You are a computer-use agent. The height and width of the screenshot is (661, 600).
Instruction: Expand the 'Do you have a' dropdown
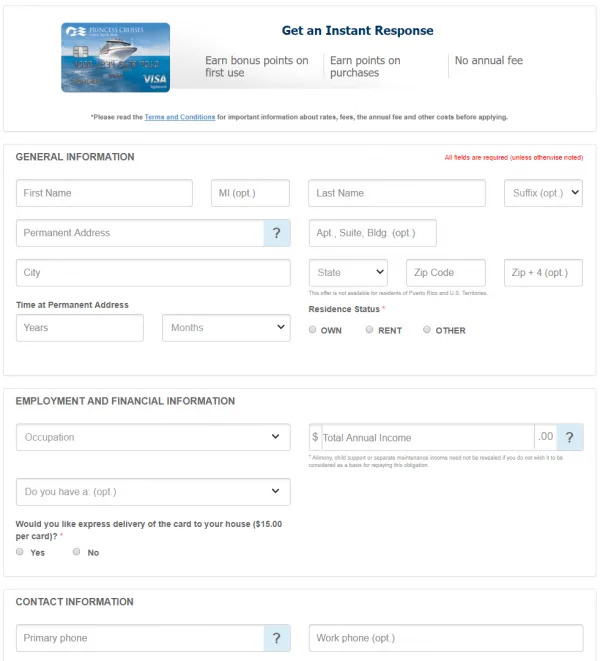[x=153, y=492]
